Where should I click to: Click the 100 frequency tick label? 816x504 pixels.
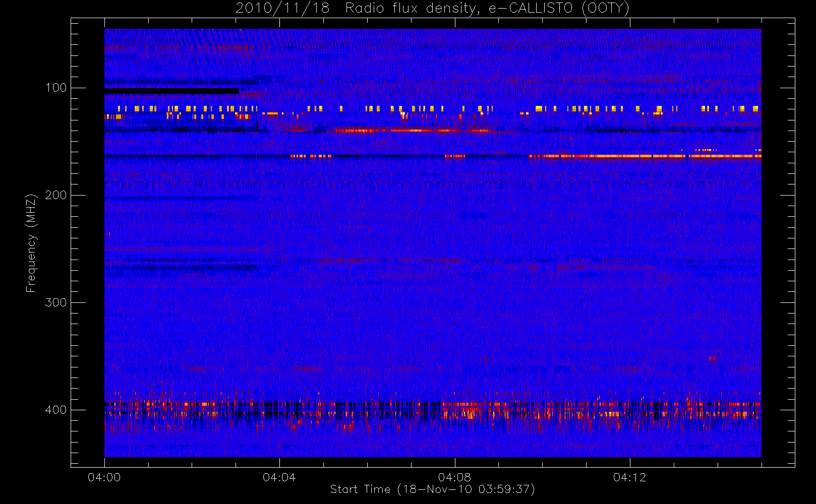(x=56, y=88)
